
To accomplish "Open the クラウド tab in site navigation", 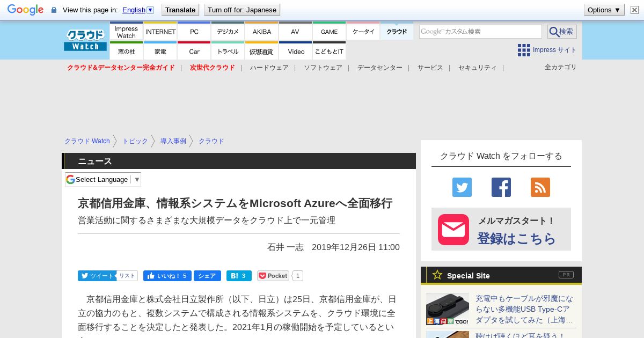I will [397, 32].
